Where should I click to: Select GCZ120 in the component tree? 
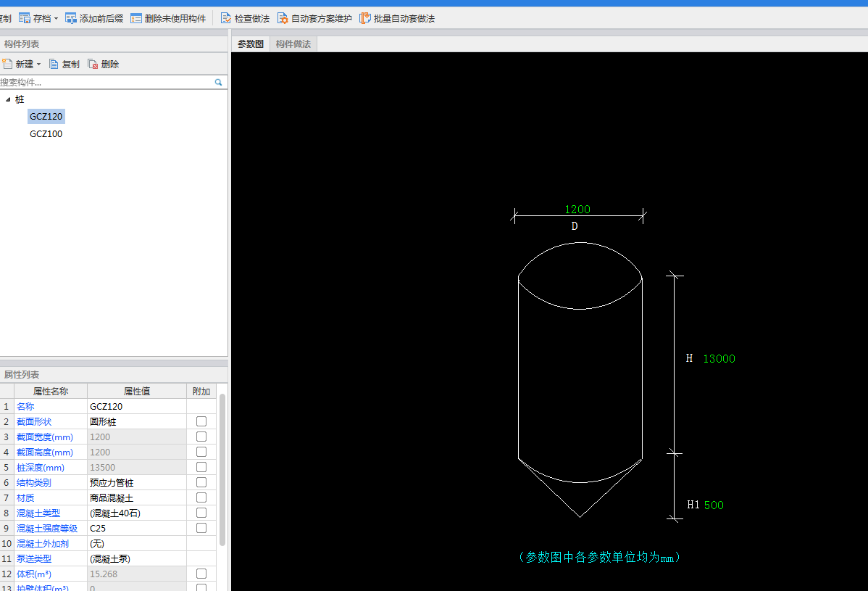46,116
